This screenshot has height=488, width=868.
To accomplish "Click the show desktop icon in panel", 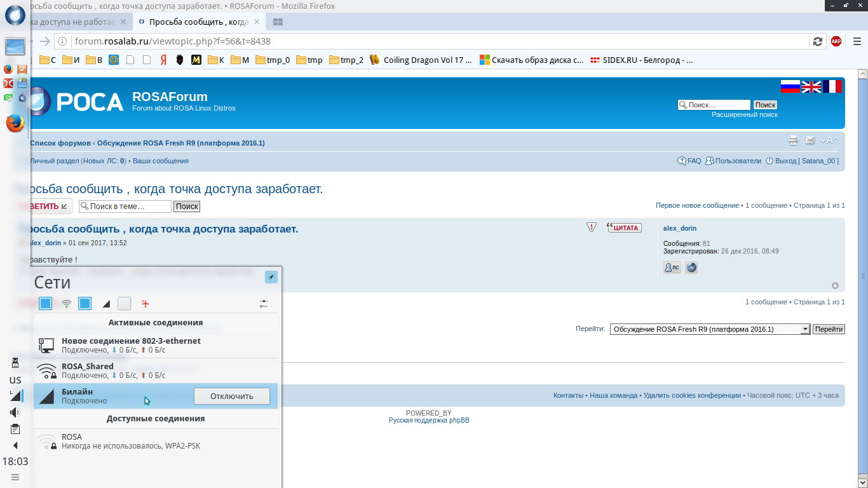I will pos(15,46).
